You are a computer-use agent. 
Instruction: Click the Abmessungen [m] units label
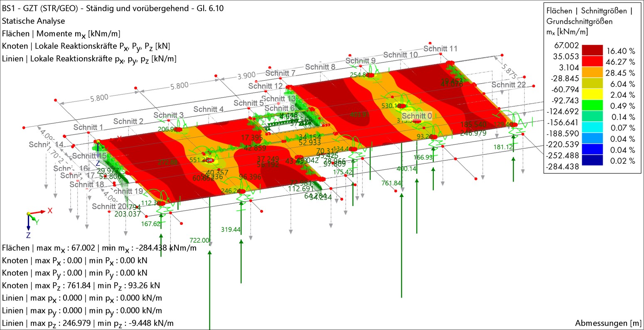pos(608,323)
